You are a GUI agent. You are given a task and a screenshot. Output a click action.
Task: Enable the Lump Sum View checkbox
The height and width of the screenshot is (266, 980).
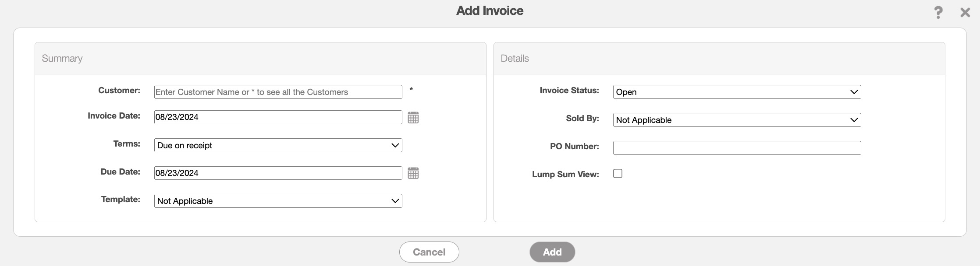618,174
